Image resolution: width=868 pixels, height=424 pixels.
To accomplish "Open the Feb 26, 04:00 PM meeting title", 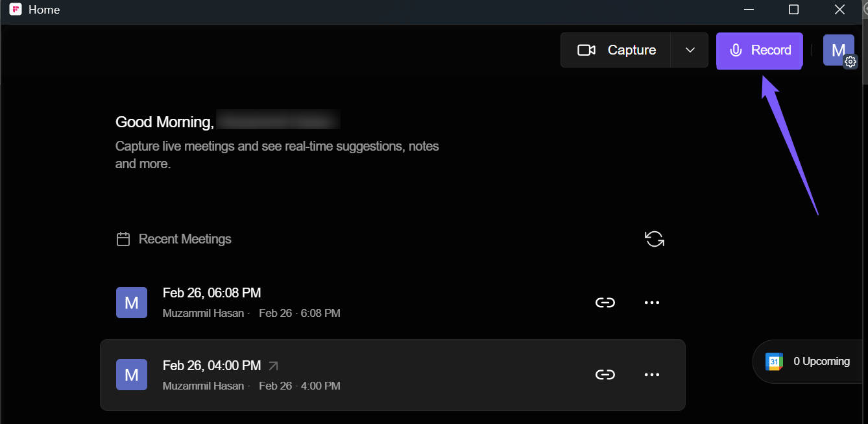I will pyautogui.click(x=211, y=366).
